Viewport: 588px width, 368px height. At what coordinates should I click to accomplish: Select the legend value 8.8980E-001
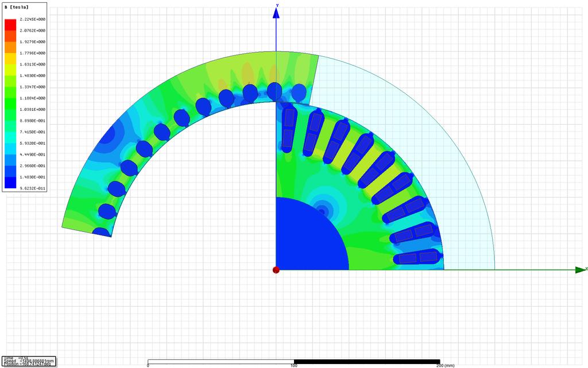[33, 121]
